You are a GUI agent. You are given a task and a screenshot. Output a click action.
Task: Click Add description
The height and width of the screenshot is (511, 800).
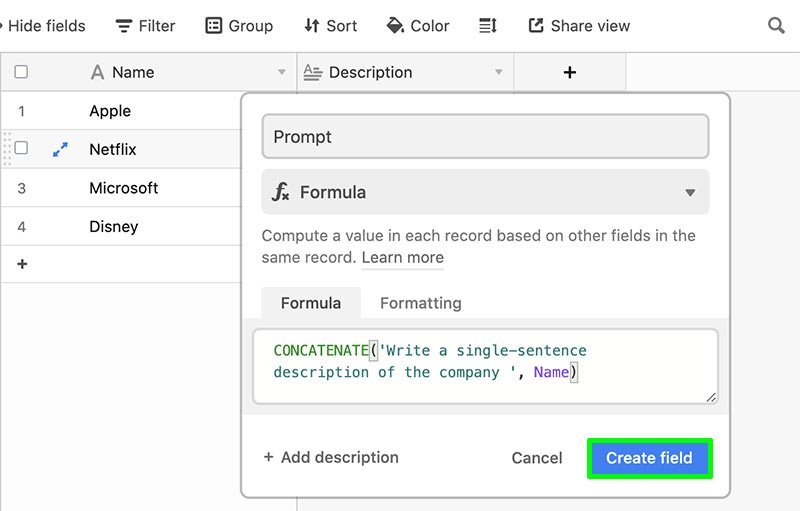click(331, 457)
